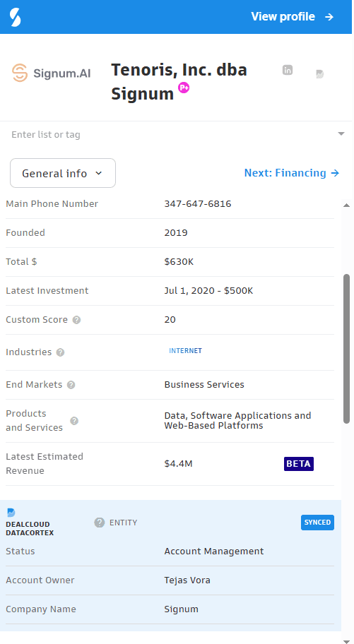Click help icon next to End Markets

(x=71, y=385)
